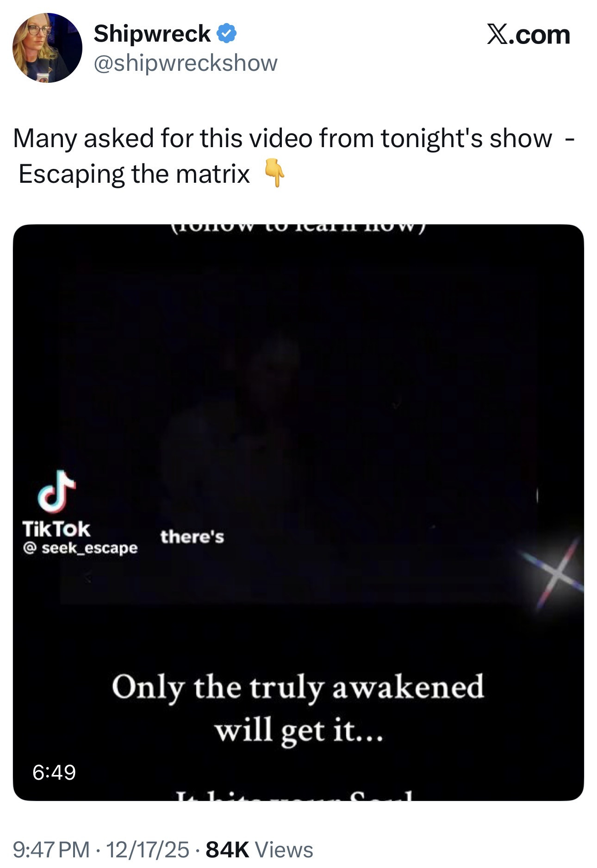The height and width of the screenshot is (868, 597).
Task: Open the 84K Views count
Action: [x=259, y=849]
